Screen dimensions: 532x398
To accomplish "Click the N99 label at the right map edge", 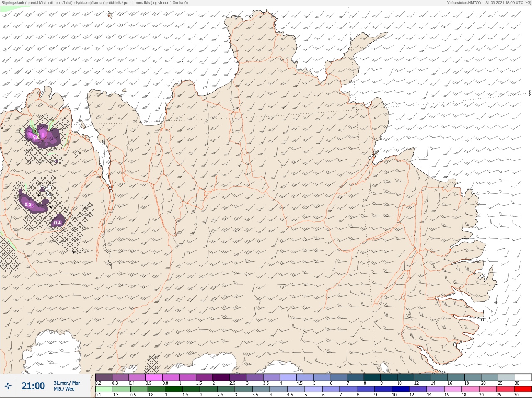I will click(530, 94).
